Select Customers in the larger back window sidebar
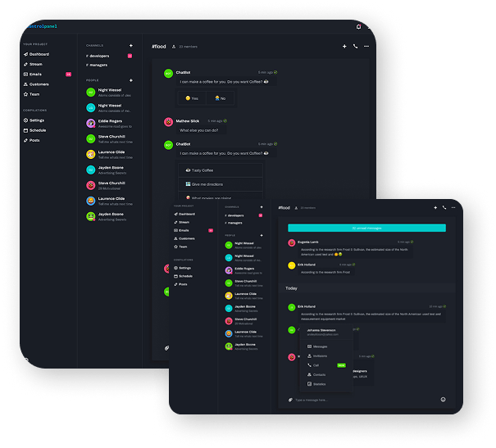Viewport: 496px width, 448px height. 39,84
